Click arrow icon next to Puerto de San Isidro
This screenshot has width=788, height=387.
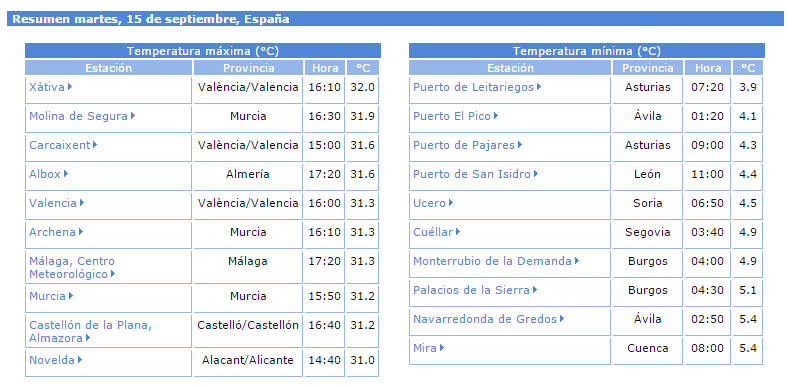point(536,174)
